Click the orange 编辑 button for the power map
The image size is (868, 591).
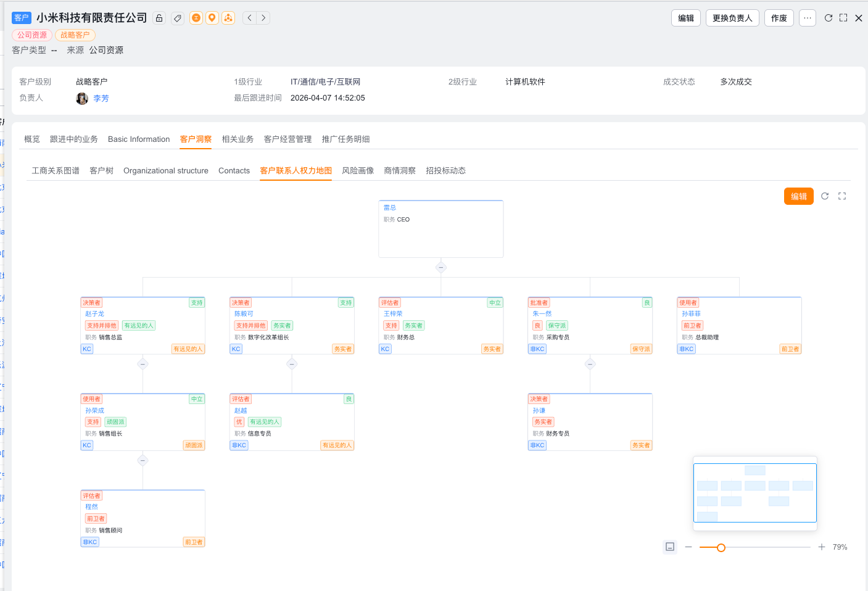pos(799,196)
